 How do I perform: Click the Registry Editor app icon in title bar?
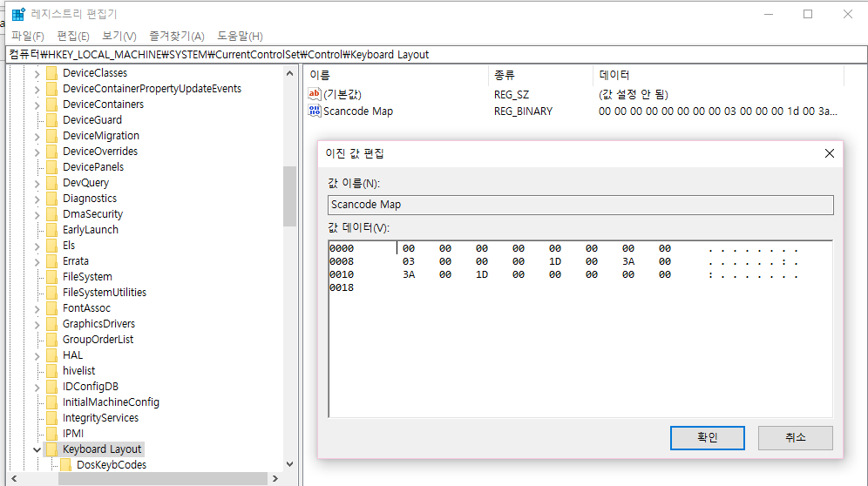tap(18, 14)
